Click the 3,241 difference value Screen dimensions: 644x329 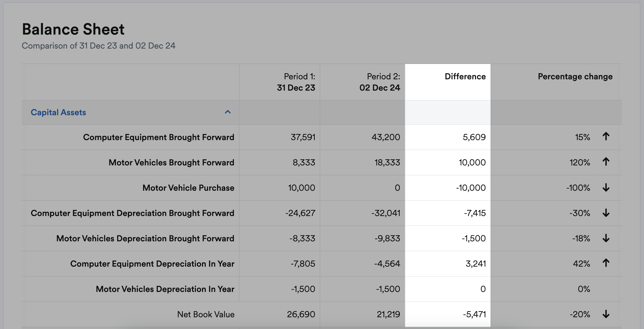pyautogui.click(x=476, y=264)
